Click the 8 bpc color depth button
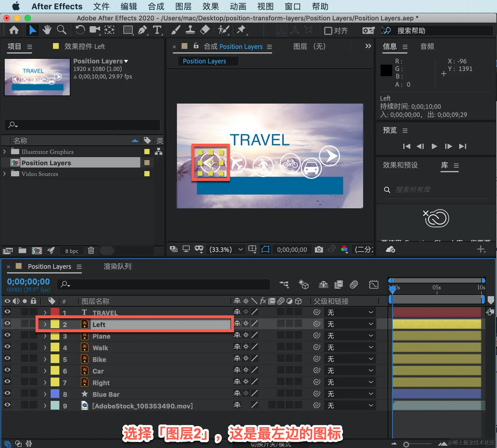 tap(72, 251)
